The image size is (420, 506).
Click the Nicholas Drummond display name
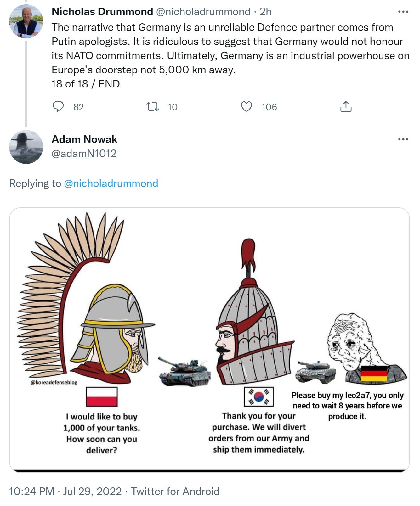pyautogui.click(x=102, y=12)
